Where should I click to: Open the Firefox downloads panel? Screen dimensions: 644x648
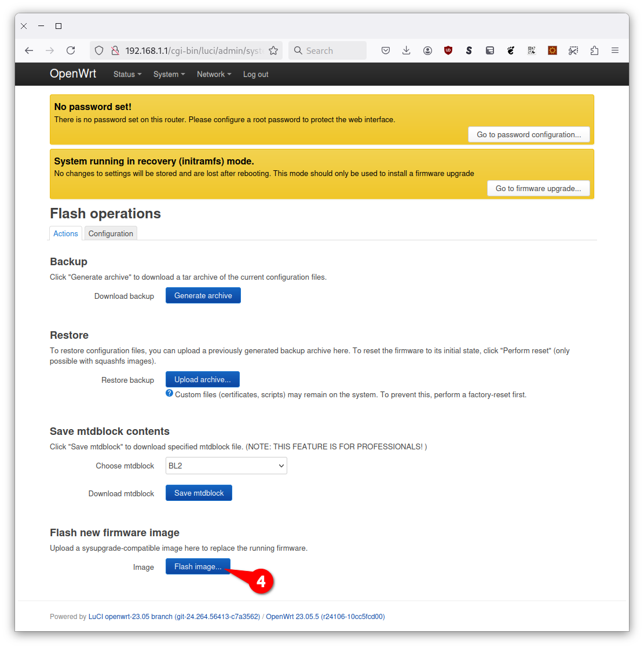pyautogui.click(x=407, y=50)
